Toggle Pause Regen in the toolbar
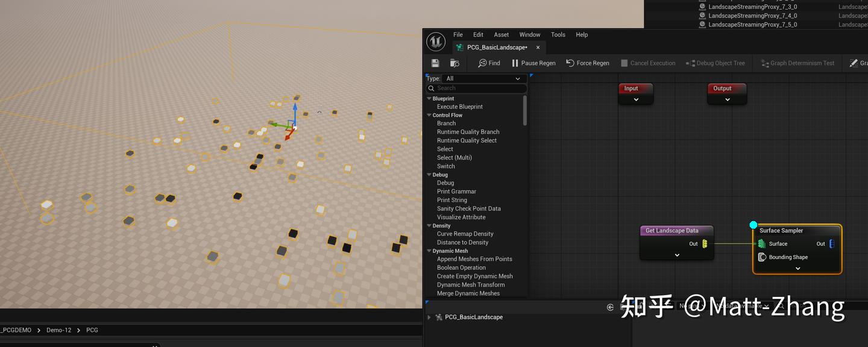Image resolution: width=868 pixels, height=347 pixels. click(x=533, y=63)
